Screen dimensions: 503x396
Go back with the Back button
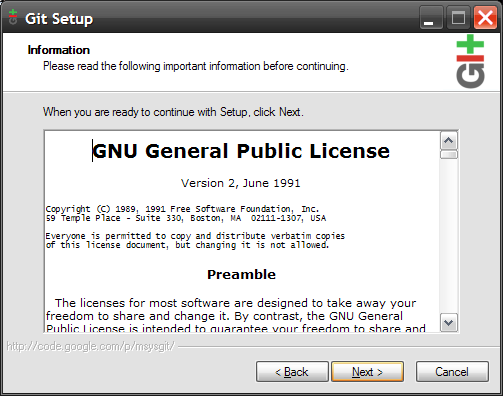(292, 372)
